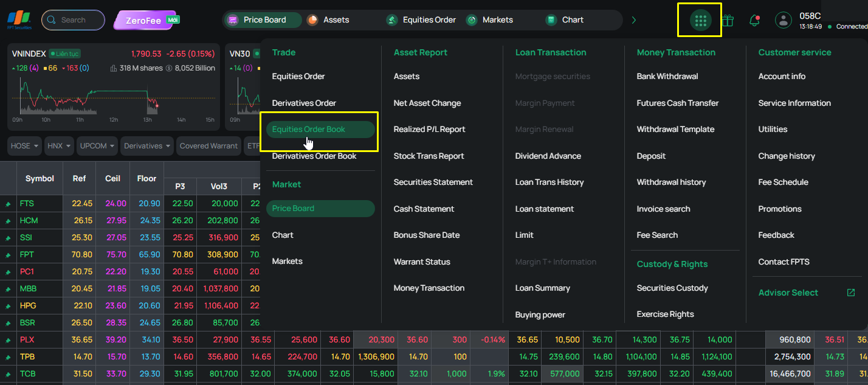The image size is (868, 385).
Task: Switch to the Equities Order tab
Action: point(421,20)
